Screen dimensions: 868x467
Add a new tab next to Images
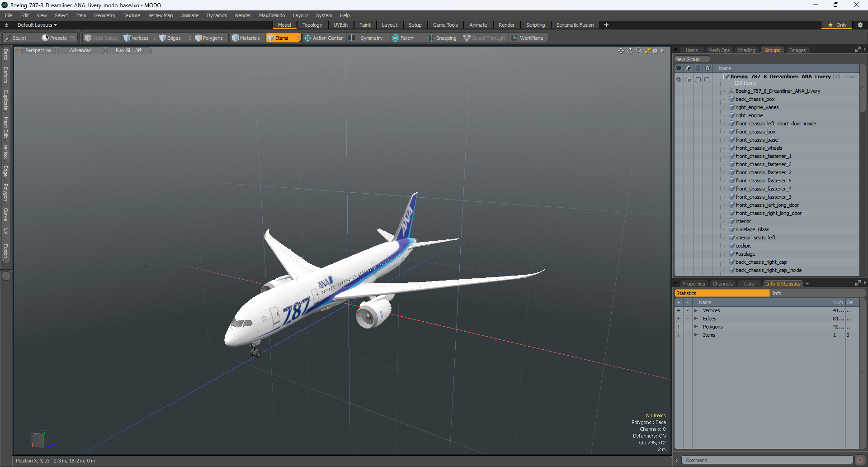click(814, 50)
